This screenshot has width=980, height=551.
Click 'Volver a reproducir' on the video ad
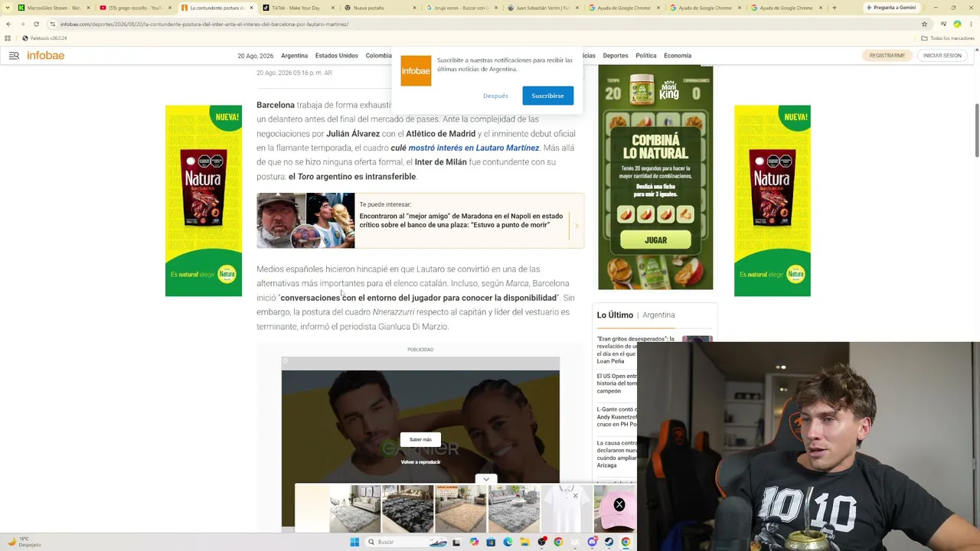click(x=420, y=462)
